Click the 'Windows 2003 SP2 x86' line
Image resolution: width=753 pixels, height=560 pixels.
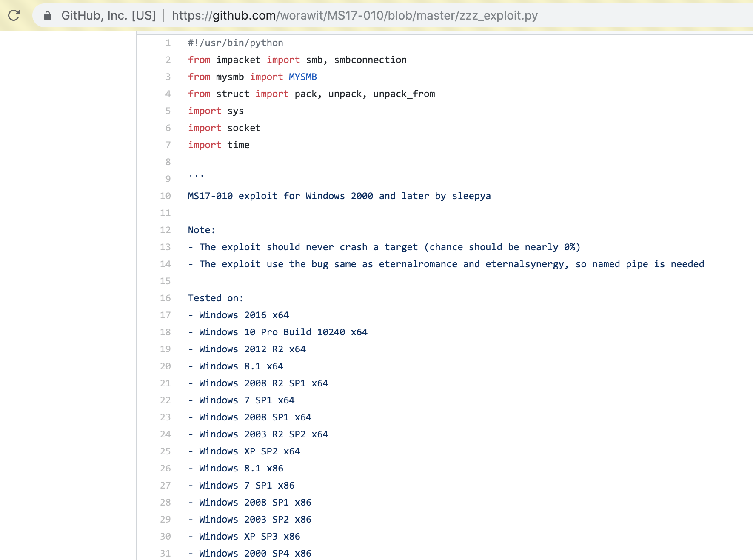point(250,520)
